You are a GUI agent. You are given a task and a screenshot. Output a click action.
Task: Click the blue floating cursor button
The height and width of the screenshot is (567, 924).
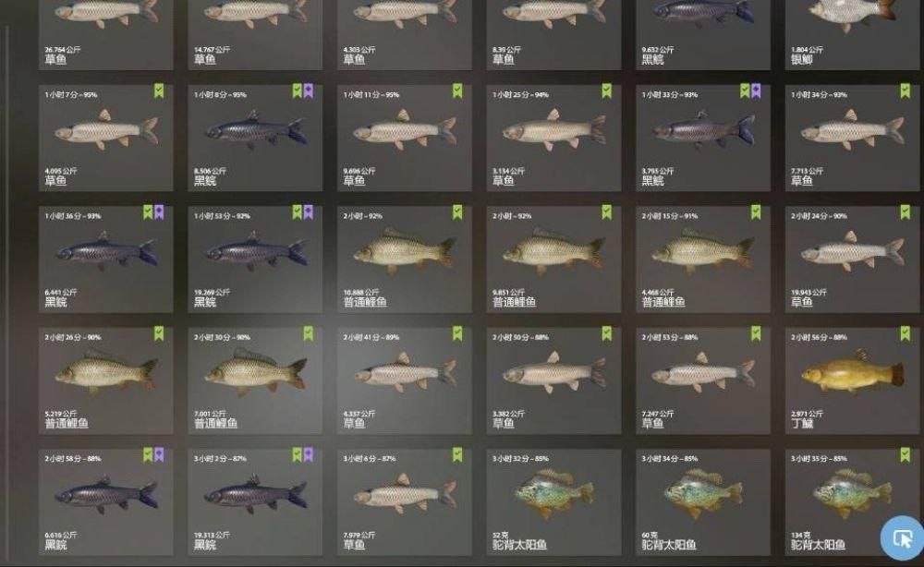(902, 537)
